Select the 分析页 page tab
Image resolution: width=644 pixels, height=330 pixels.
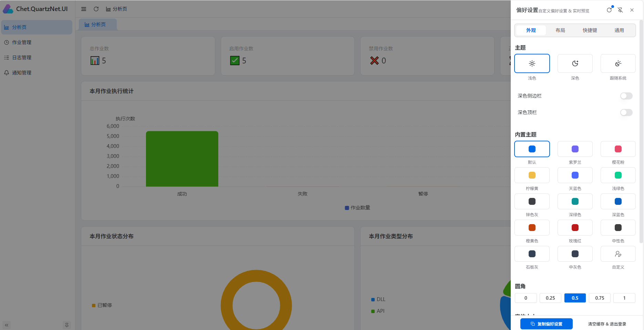(98, 24)
